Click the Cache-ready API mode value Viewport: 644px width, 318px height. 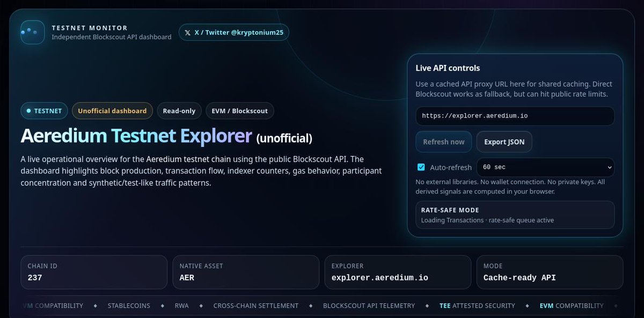[519, 278]
